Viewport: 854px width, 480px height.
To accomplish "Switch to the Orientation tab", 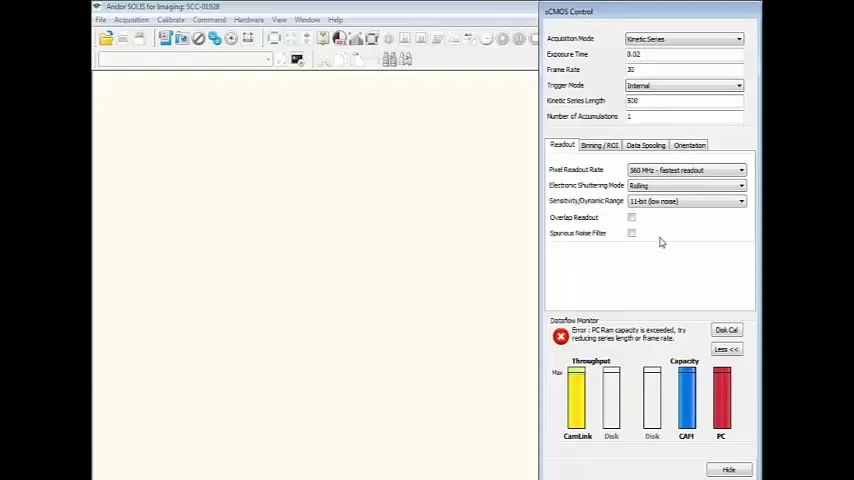I will pyautogui.click(x=689, y=145).
